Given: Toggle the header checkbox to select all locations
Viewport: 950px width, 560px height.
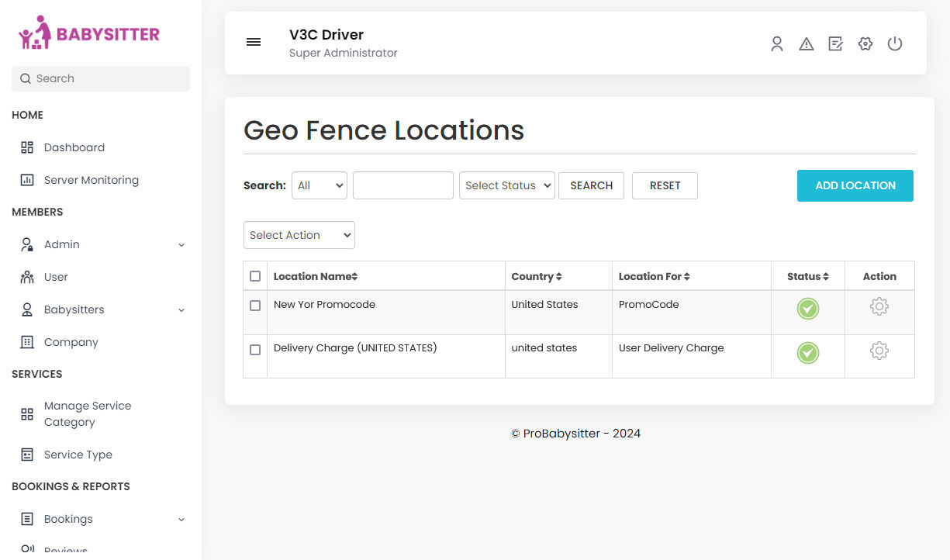Looking at the screenshot, I should coord(254,275).
